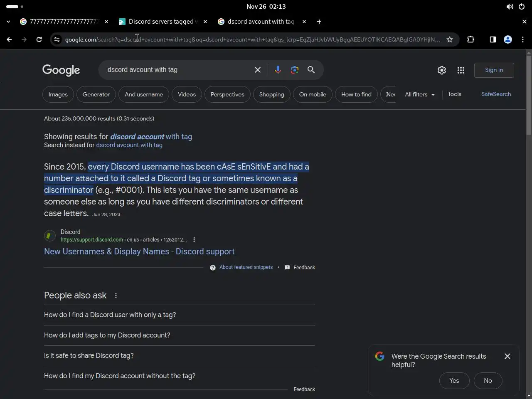Filter results by Videos

(187, 94)
